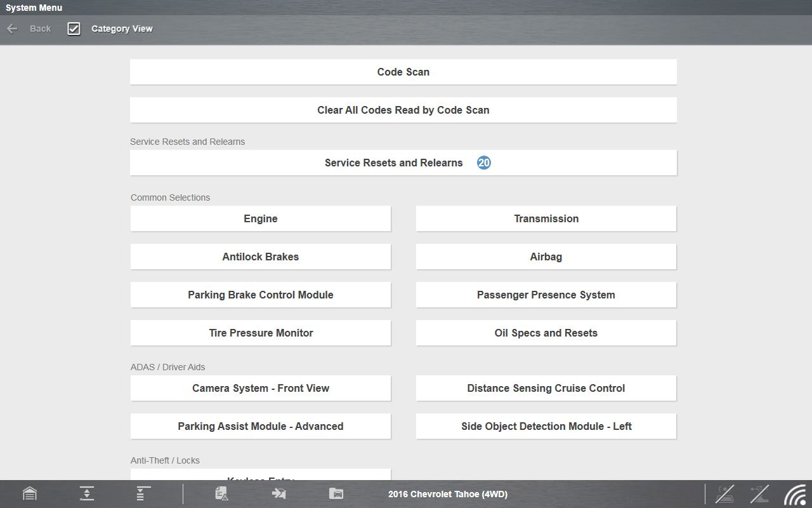Click the 2016 Chevrolet Tahoe vehicle label
812x508 pixels.
[x=448, y=494]
